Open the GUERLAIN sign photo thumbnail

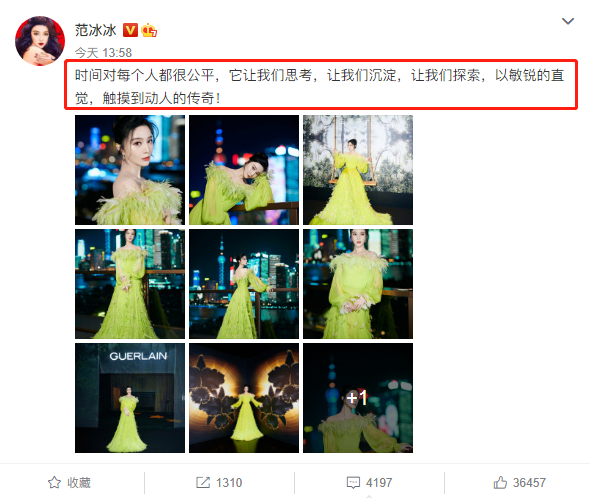[130, 398]
